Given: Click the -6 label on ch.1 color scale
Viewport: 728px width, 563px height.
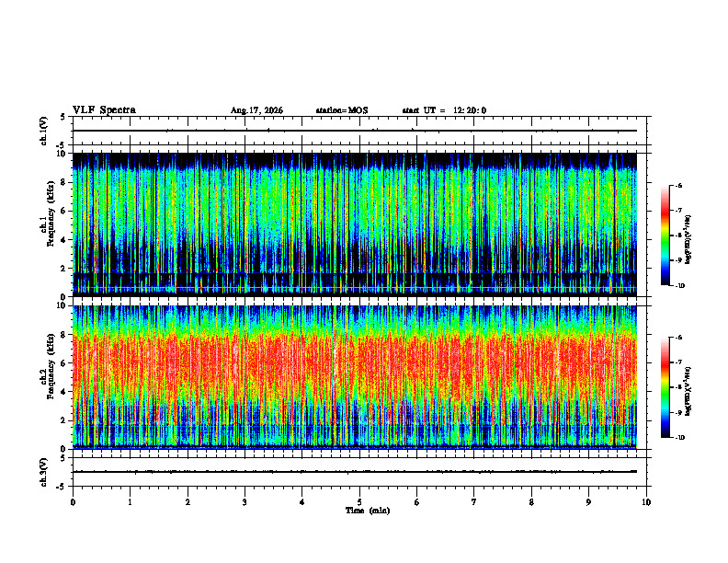Looking at the screenshot, I should 678,185.
